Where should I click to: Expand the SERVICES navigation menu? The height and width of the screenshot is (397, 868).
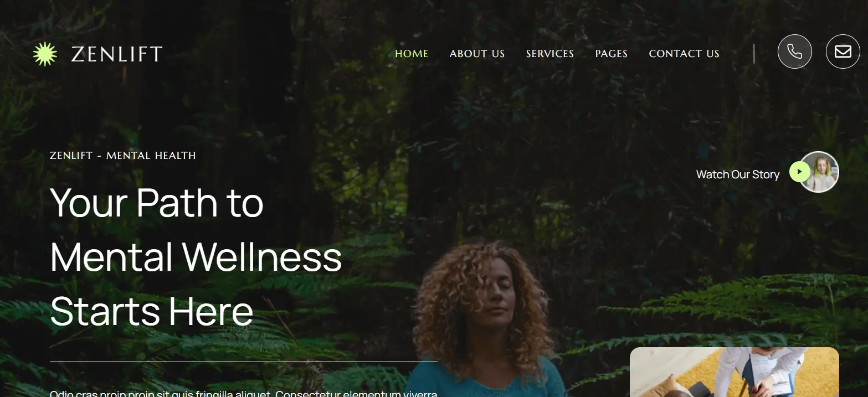pyautogui.click(x=550, y=54)
